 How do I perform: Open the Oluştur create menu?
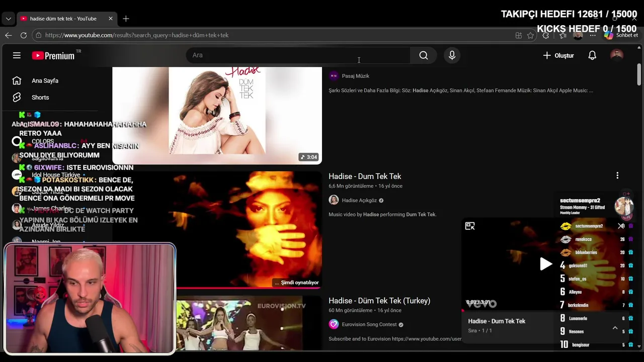click(x=558, y=55)
